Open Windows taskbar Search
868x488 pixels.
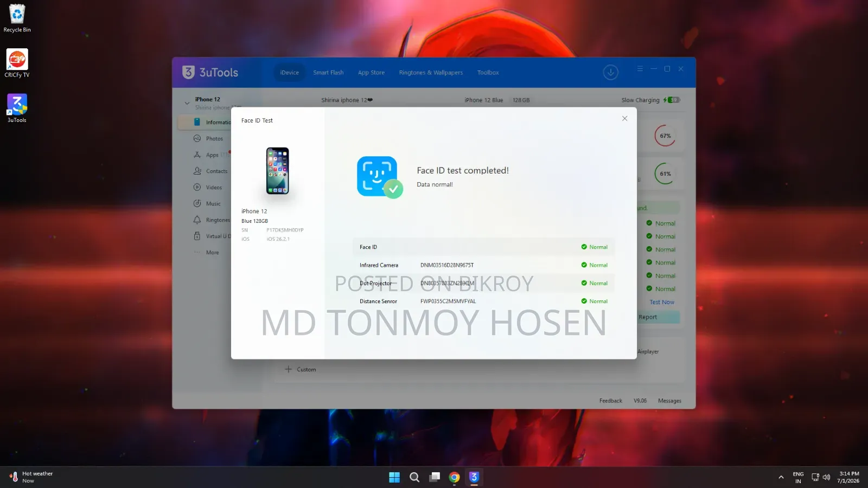(x=414, y=477)
